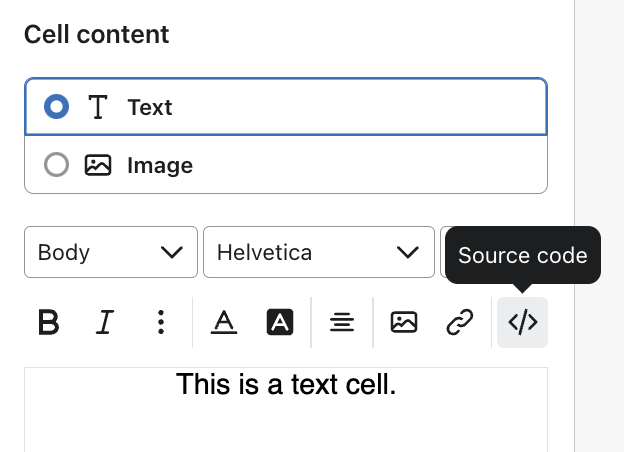Viewport: 624px width, 452px height.
Task: Select the Text radio button
Action: point(57,107)
